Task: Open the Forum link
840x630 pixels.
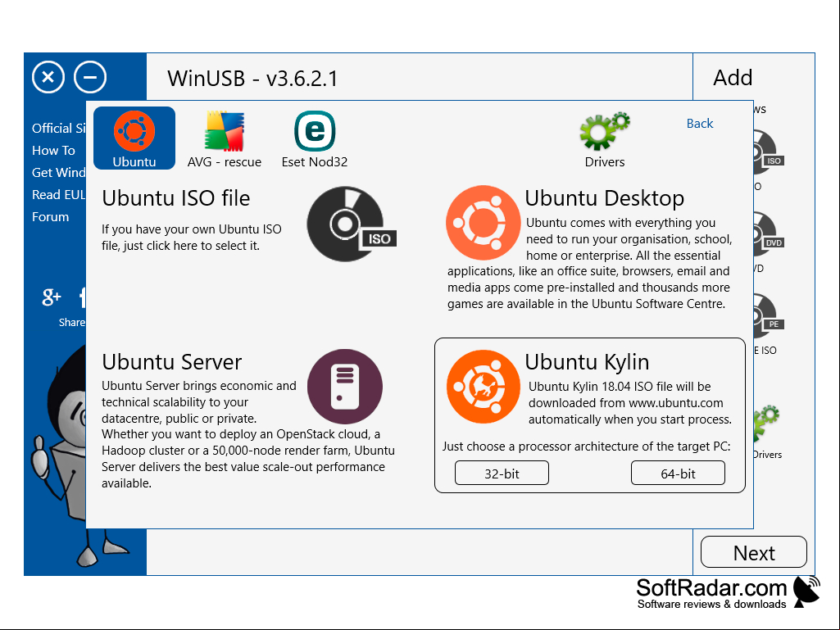Action: tap(50, 217)
